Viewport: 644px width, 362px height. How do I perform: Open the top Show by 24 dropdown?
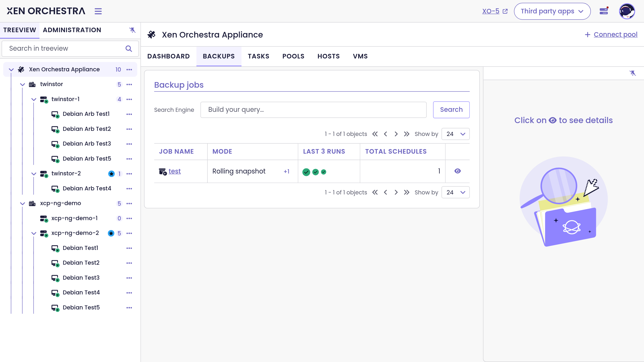point(456,134)
